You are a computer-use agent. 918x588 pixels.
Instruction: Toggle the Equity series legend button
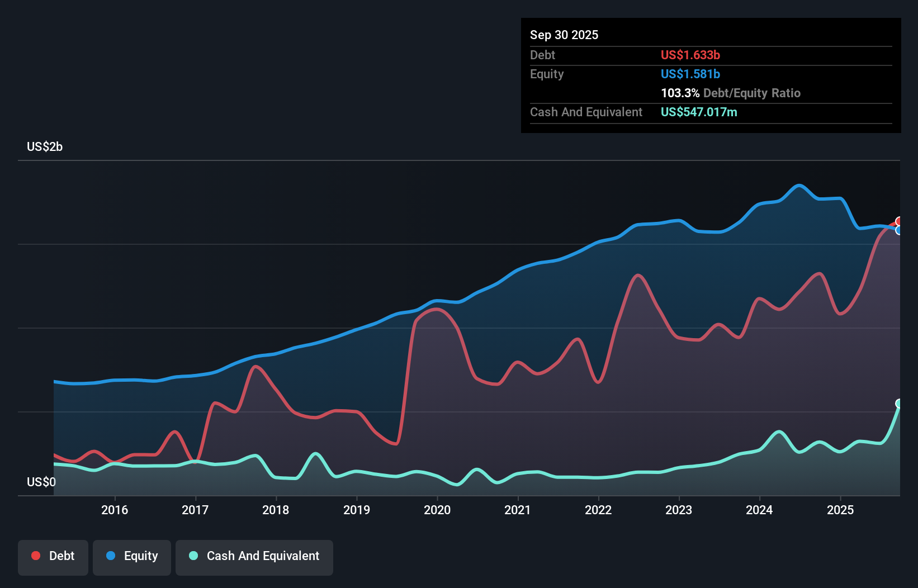coord(132,557)
